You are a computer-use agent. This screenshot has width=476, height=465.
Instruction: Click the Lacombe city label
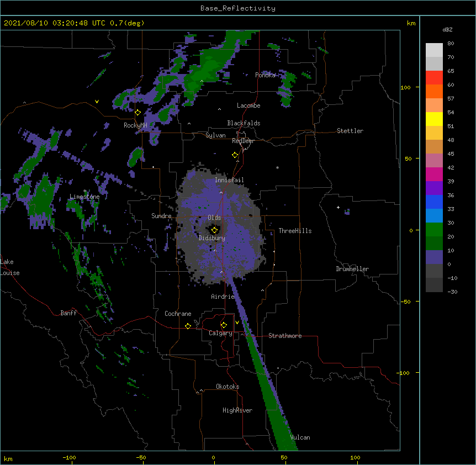tap(248, 105)
